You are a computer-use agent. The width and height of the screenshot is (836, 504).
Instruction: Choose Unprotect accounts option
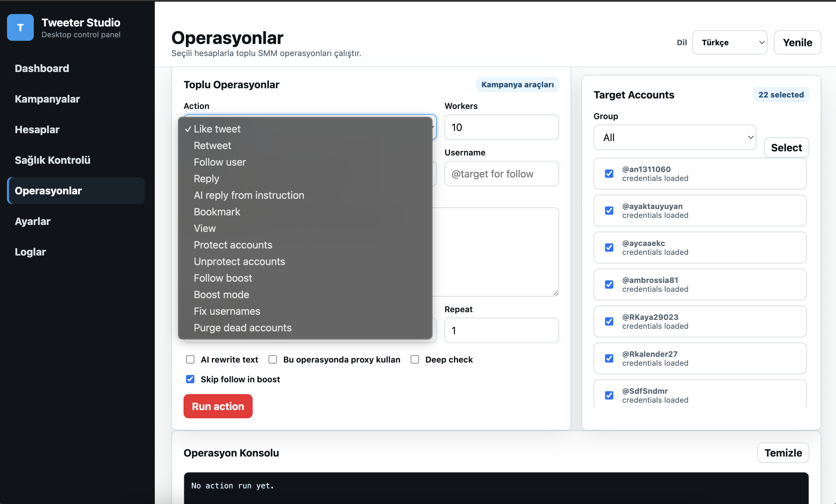pos(305,262)
